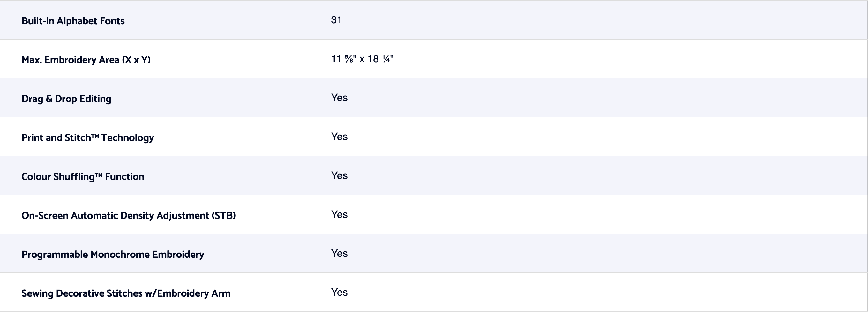Click the (STB) text in Density Adjustment label
This screenshot has height=312, width=868.
pyautogui.click(x=223, y=216)
